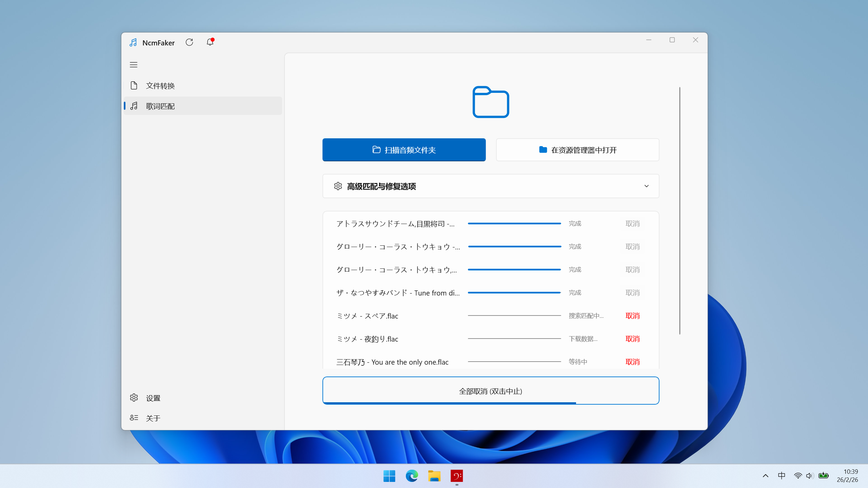The width and height of the screenshot is (868, 488).
Task: Open the notification bell icon
Action: (210, 42)
